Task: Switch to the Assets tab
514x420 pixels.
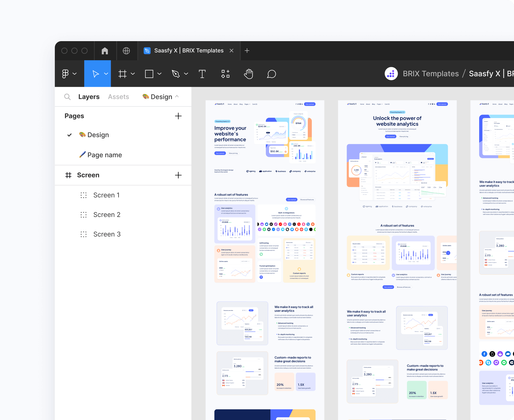Action: click(119, 97)
